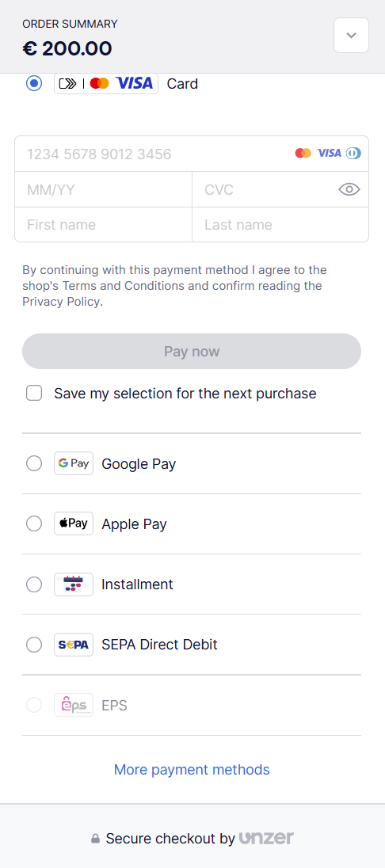The width and height of the screenshot is (385, 868).
Task: Open More payment methods link
Action: click(192, 770)
